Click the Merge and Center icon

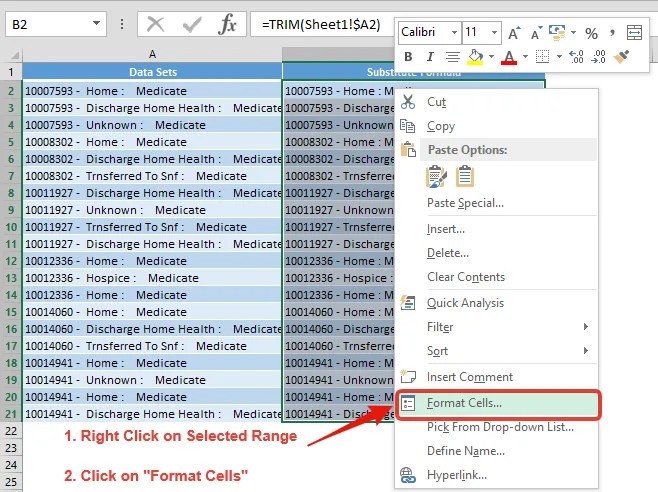(634, 33)
